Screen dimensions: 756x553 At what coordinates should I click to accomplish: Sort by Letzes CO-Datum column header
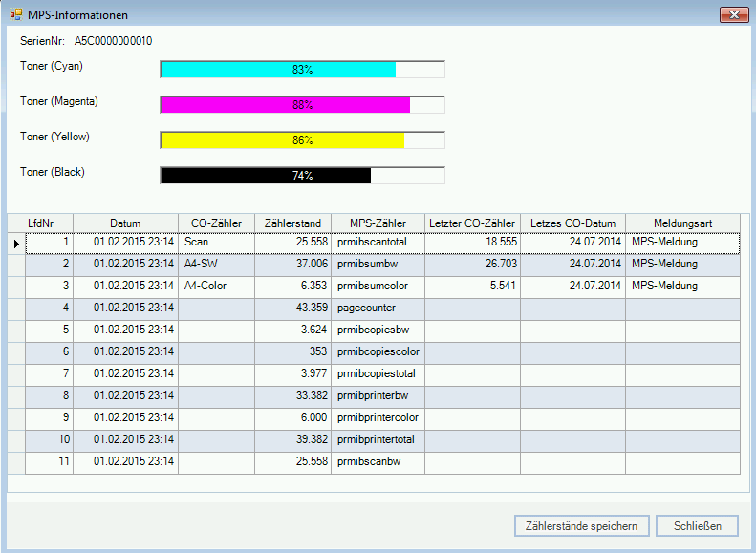572,223
